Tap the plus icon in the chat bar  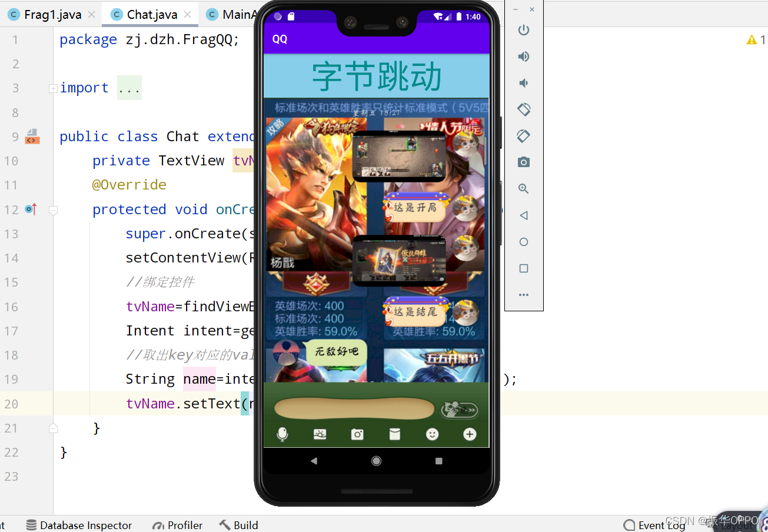click(470, 434)
